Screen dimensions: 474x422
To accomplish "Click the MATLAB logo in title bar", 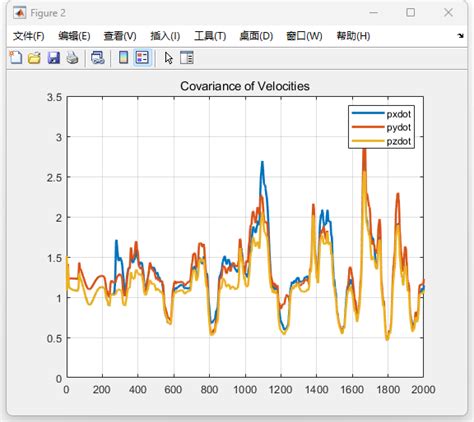I will [x=20, y=13].
